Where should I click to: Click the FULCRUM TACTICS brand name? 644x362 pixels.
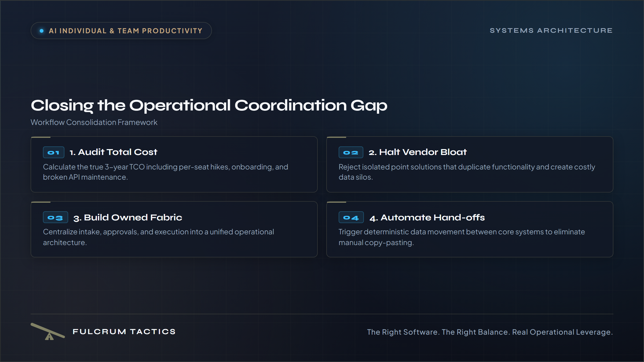point(124,332)
